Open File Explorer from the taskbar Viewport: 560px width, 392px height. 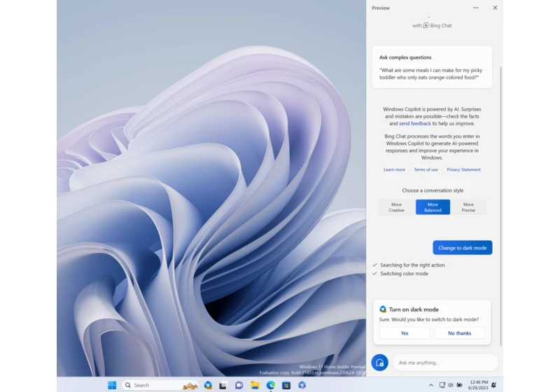coord(255,385)
